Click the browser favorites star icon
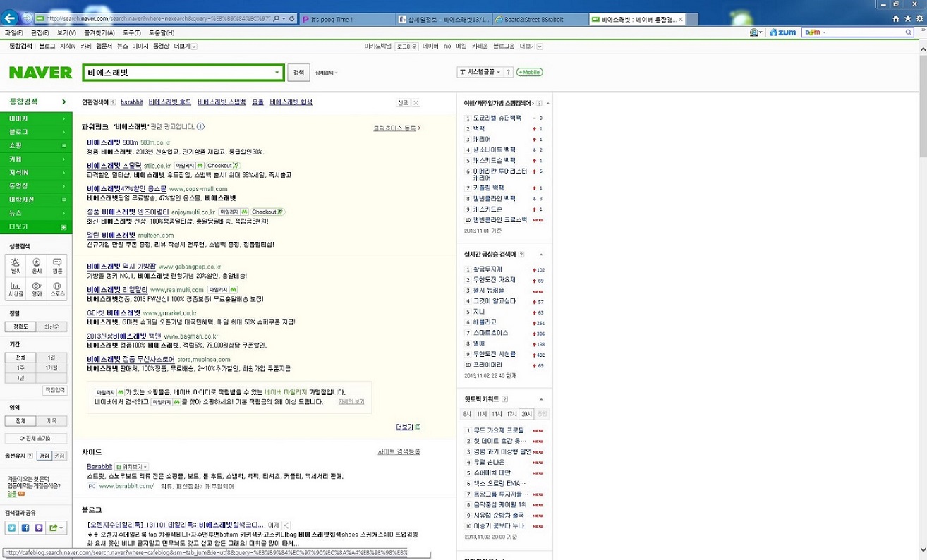The height and width of the screenshot is (560, 927). point(907,18)
